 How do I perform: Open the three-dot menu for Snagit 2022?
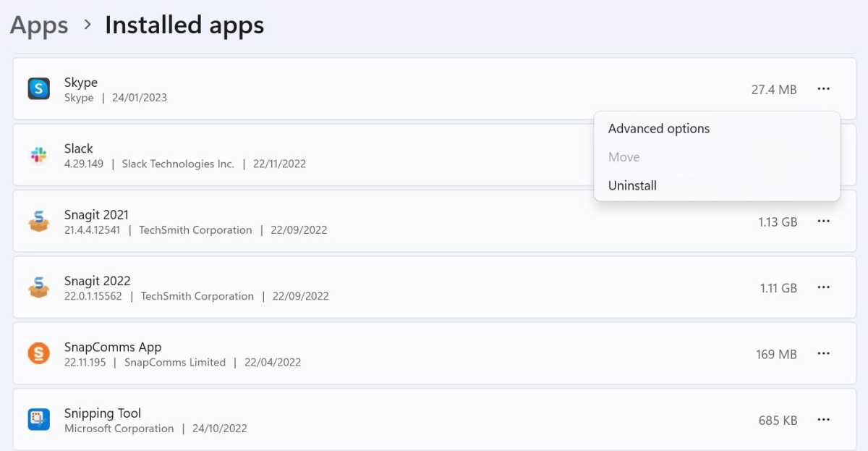(x=823, y=287)
